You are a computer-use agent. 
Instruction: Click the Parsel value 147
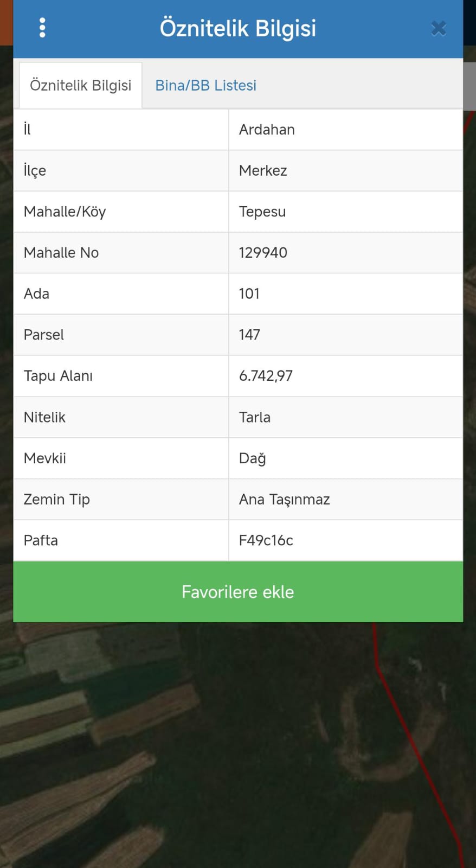(x=249, y=335)
